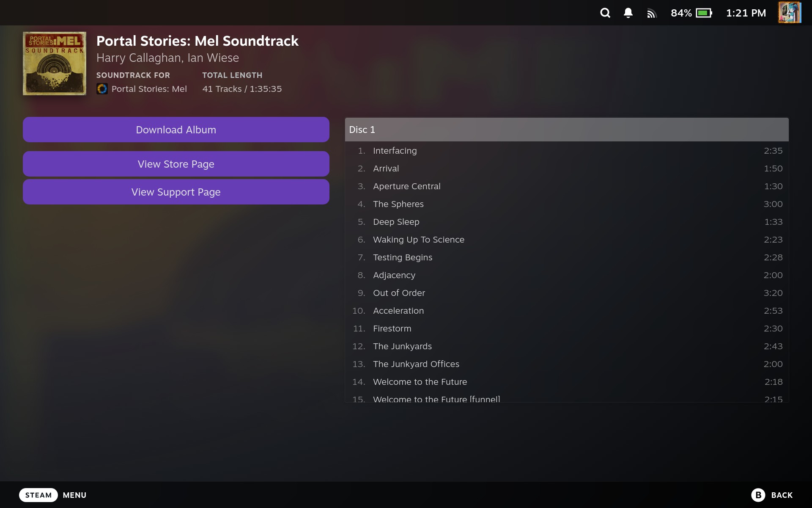
Task: Click artists Harry Callaghan, Ian Wiese
Action: [x=167, y=58]
